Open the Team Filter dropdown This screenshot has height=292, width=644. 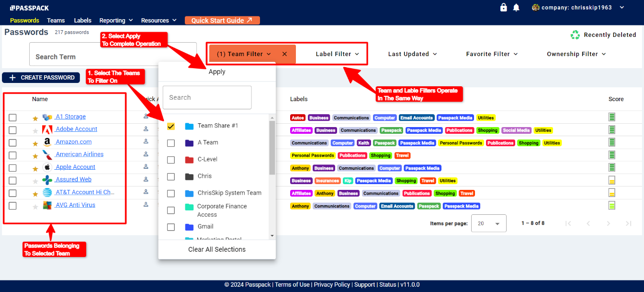tap(244, 54)
